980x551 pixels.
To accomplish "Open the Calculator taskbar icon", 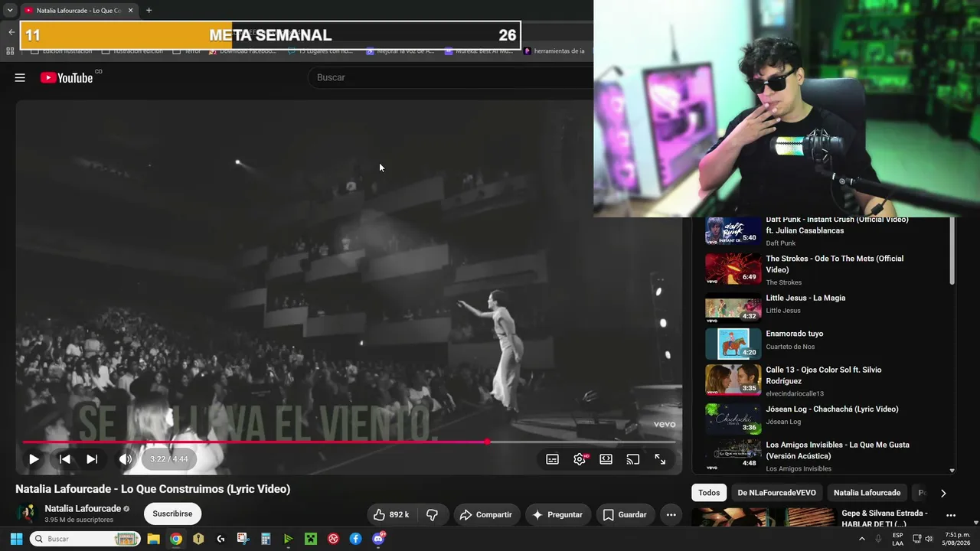I will pos(266,539).
